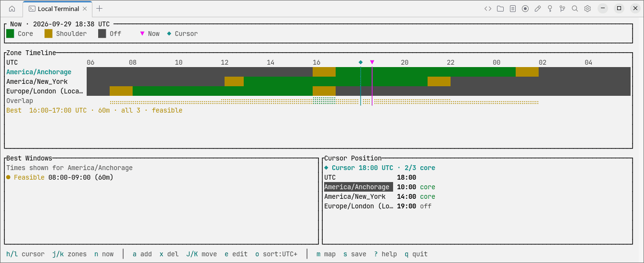This screenshot has width=644, height=263.
Task: Open the folder file browser icon
Action: 500,9
